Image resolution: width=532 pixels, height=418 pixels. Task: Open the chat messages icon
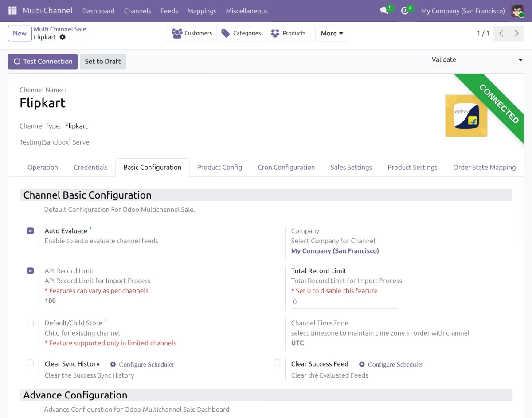384,11
